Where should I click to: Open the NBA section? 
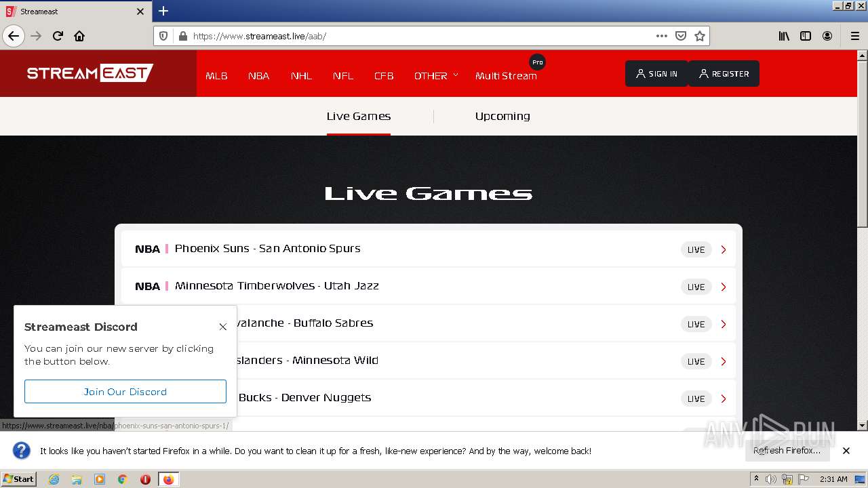pos(258,76)
